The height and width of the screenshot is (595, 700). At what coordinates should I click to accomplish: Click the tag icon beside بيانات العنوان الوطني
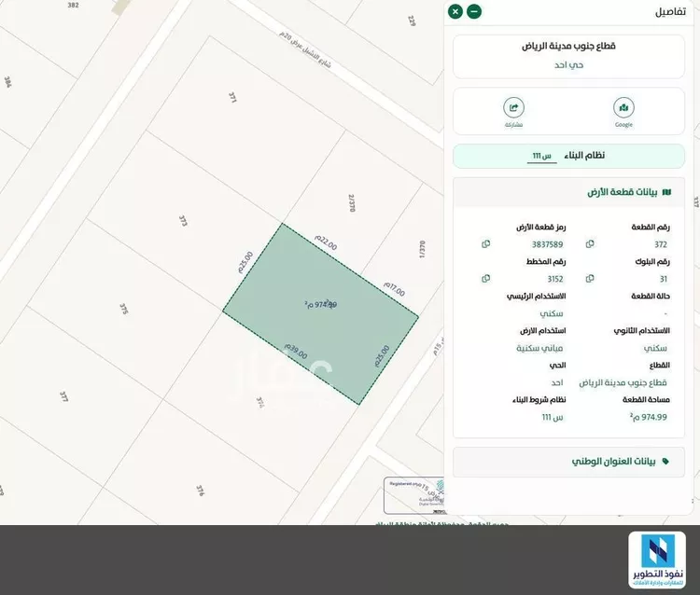665,462
